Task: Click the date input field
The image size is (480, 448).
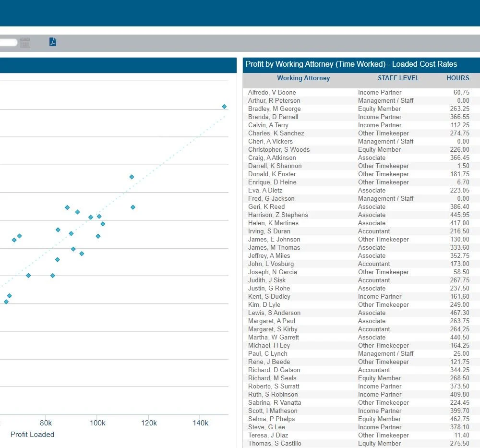Action: (x=8, y=42)
